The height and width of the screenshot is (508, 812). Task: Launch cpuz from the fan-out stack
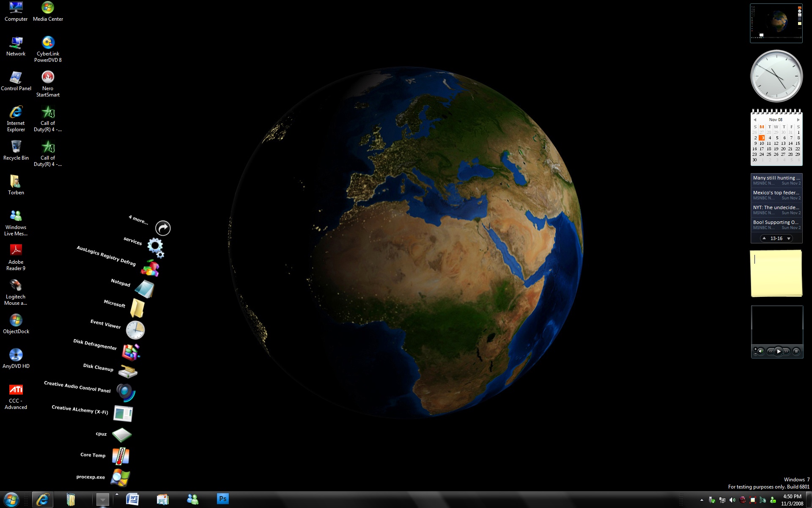click(122, 435)
